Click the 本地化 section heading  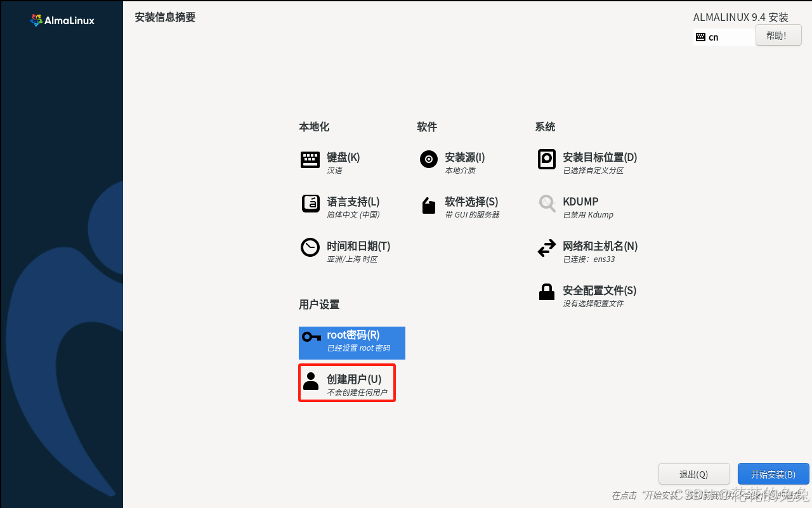314,127
